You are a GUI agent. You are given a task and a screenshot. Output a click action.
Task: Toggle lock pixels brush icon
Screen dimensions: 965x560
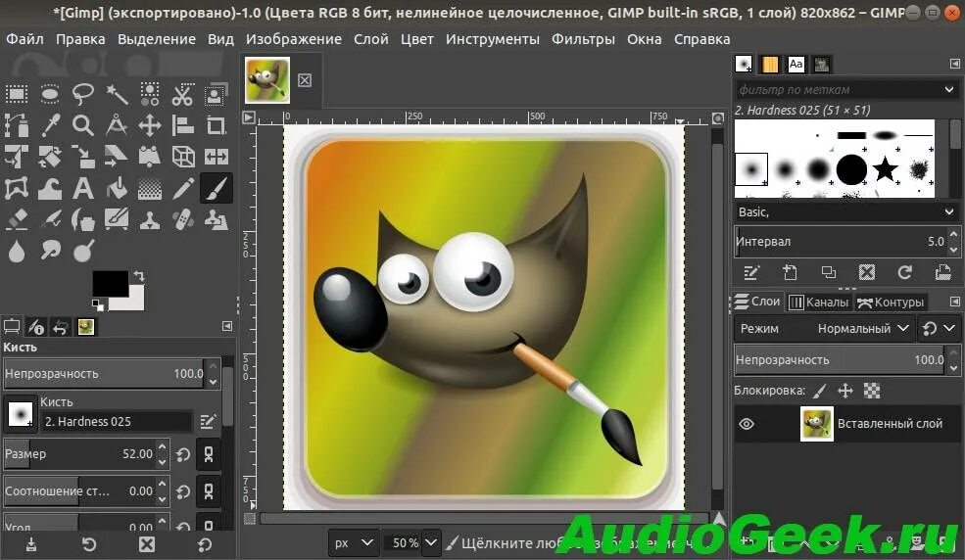(x=820, y=391)
